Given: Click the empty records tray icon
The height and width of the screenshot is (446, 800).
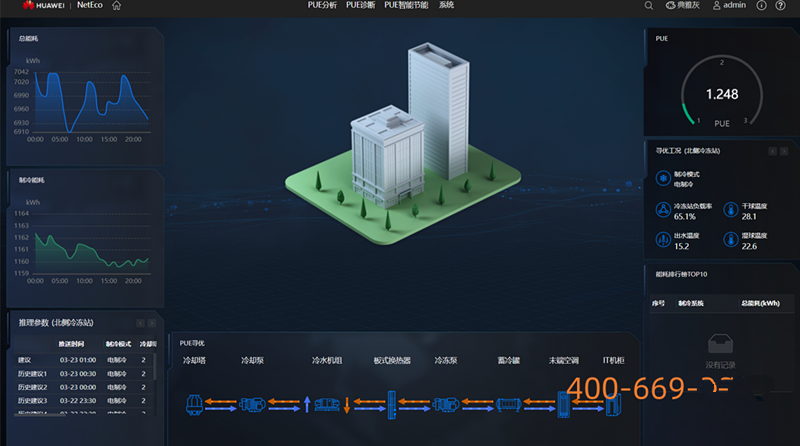Looking at the screenshot, I should pos(720,344).
